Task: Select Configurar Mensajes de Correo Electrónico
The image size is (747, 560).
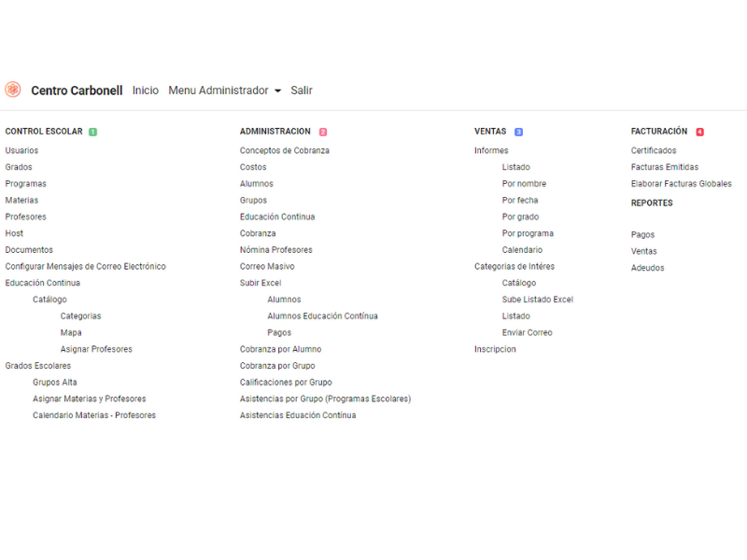Action: coord(85,266)
